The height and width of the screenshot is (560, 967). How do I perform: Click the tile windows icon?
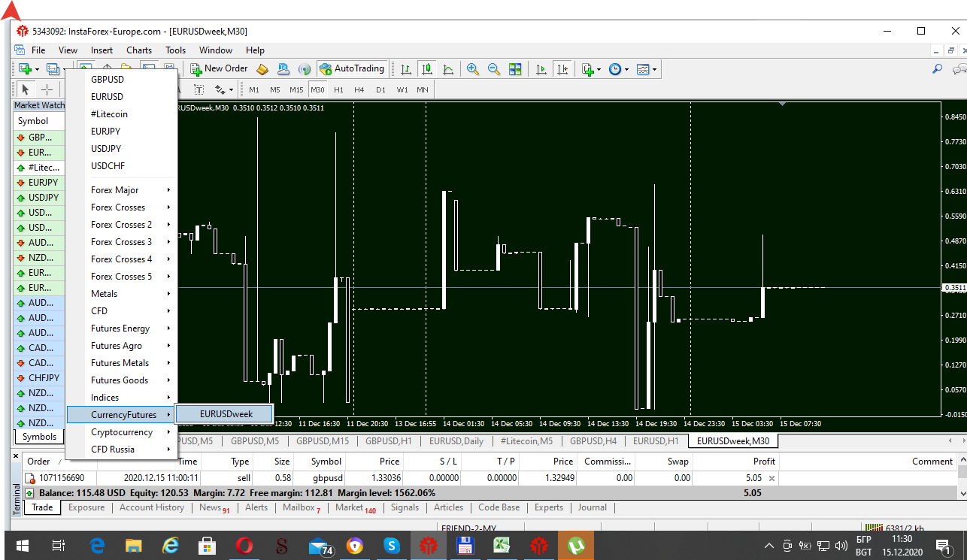pos(515,68)
